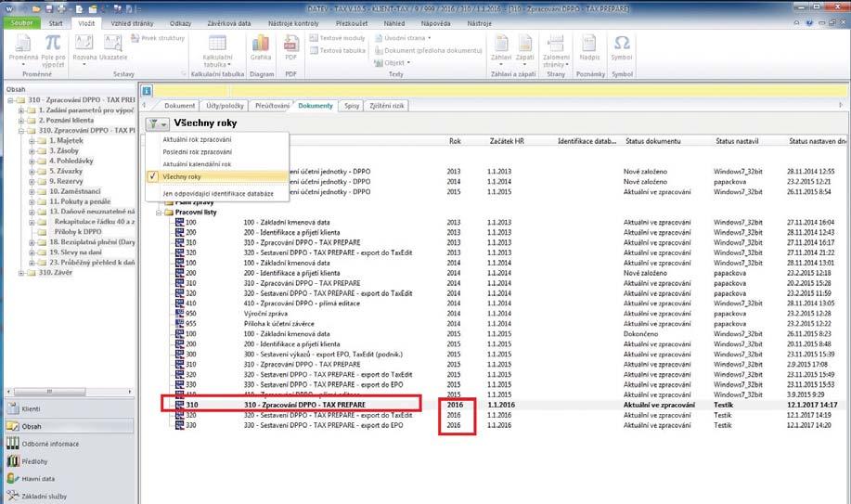Select Textová tabulka in ribbon
The height and width of the screenshot is (504, 851).
[337, 50]
